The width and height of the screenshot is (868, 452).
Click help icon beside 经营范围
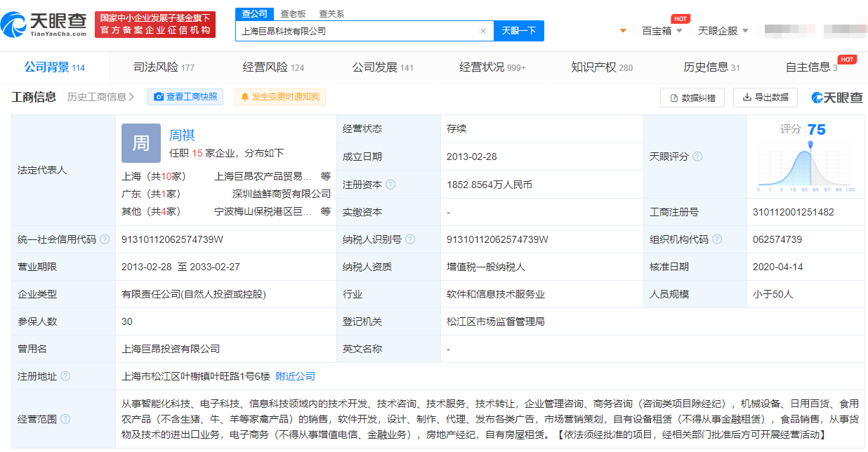(65, 419)
